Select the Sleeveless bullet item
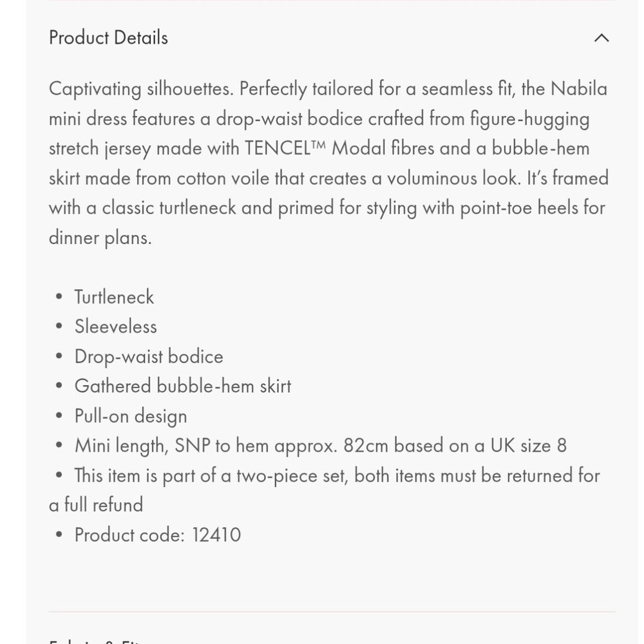The image size is (644, 644). click(116, 327)
